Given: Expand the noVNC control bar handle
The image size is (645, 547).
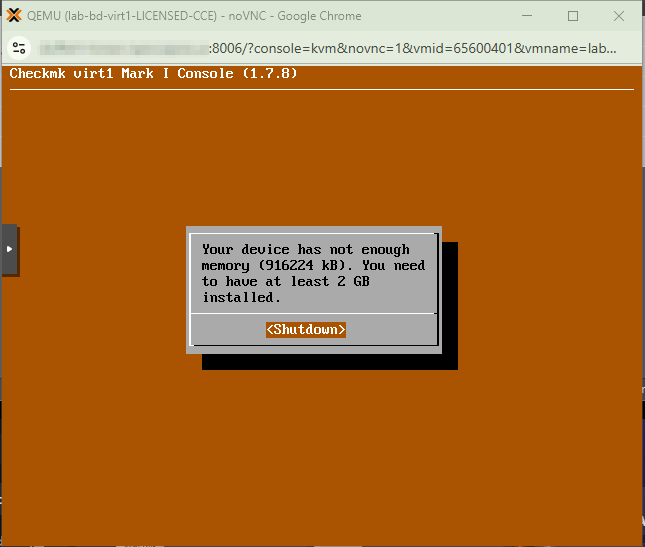Looking at the screenshot, I should [x=9, y=248].
